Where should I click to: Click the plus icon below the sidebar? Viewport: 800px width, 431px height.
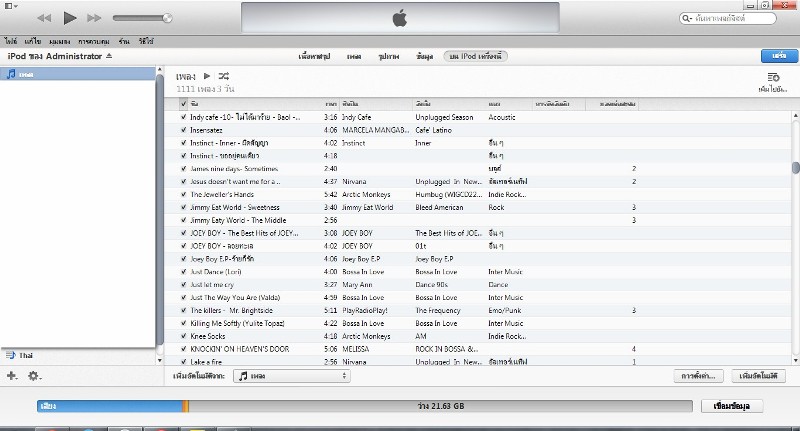[12, 376]
